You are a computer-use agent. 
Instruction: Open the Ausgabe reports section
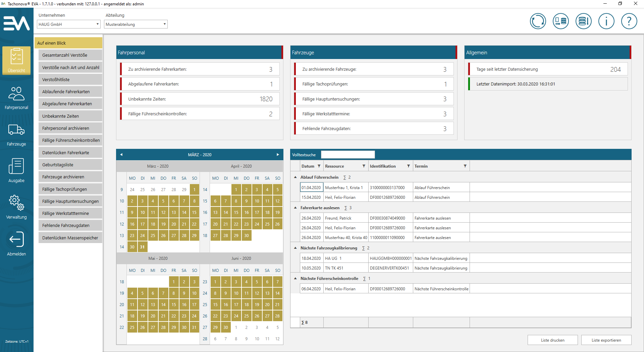(x=16, y=171)
